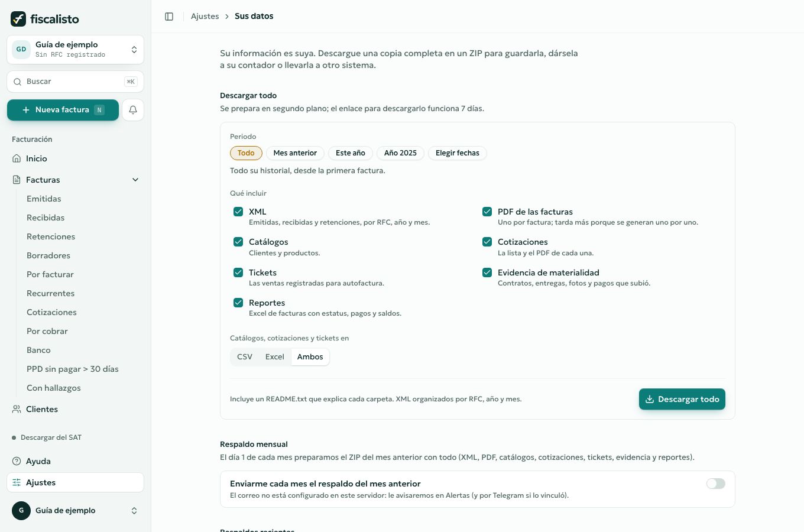804x532 pixels.
Task: Open Descargar del SAT link
Action: (x=51, y=437)
